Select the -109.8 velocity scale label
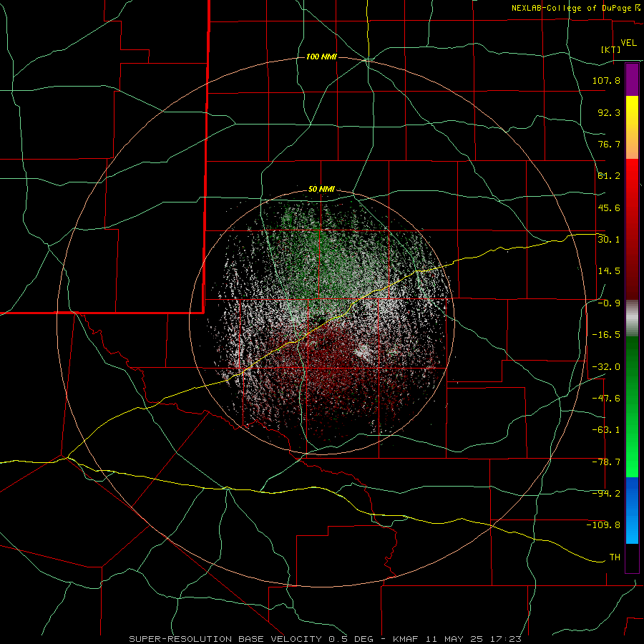The height and width of the screenshot is (644, 644). click(604, 525)
